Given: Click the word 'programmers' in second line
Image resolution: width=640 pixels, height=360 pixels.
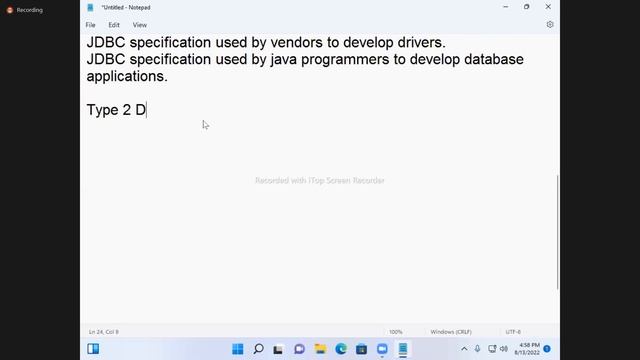Looking at the screenshot, I should (x=345, y=60).
